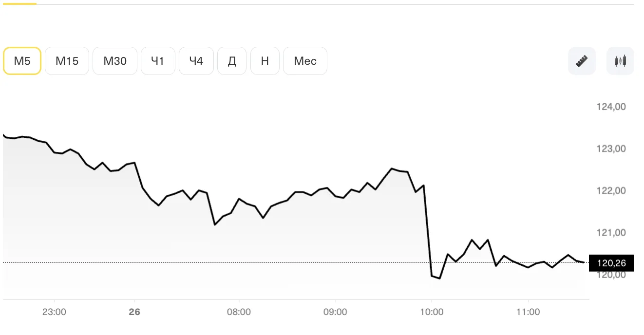Image resolution: width=644 pixels, height=335 pixels.
Task: Select the М15 timeframe
Action: coord(67,61)
